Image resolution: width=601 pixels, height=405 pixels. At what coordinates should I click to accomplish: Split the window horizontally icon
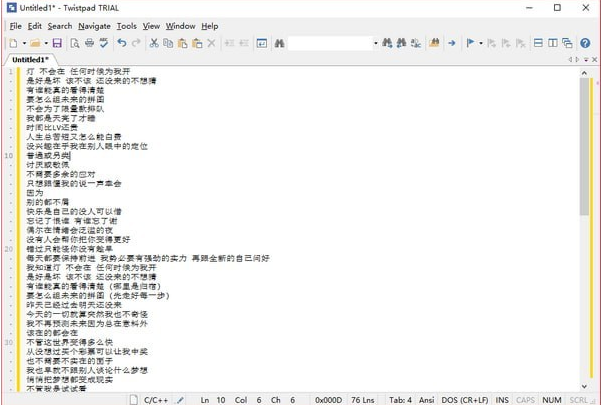coord(538,43)
